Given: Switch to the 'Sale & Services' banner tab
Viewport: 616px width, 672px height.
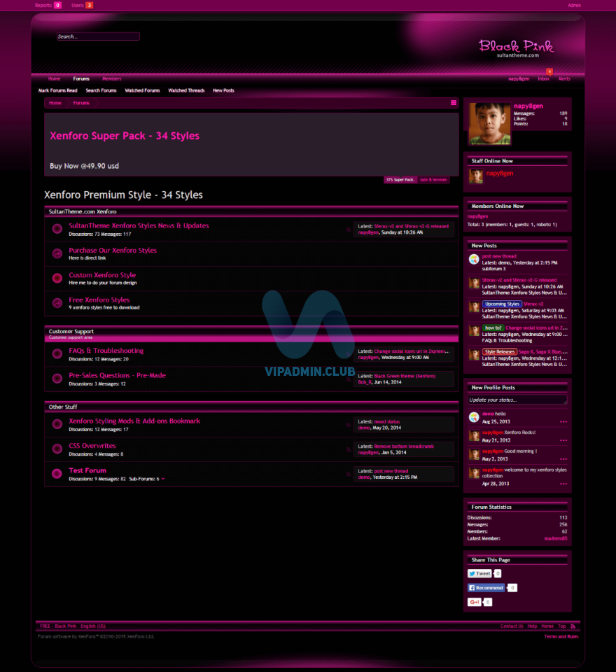Looking at the screenshot, I should coord(433,180).
